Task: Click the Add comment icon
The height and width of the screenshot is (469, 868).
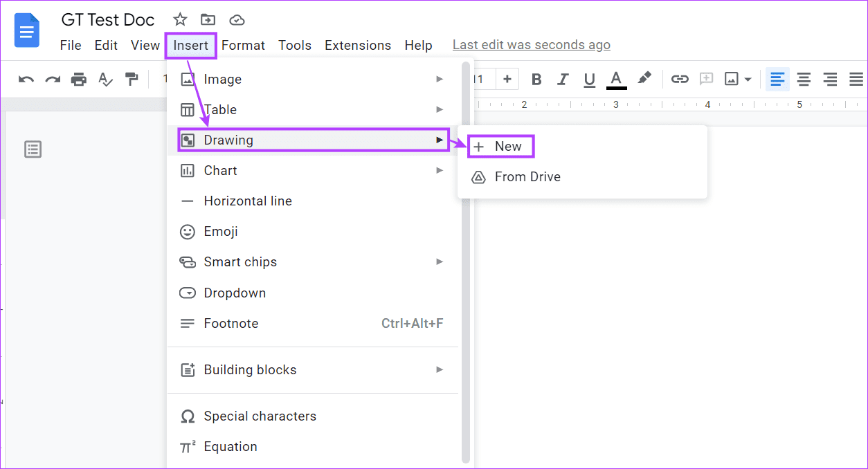Action: pos(706,79)
